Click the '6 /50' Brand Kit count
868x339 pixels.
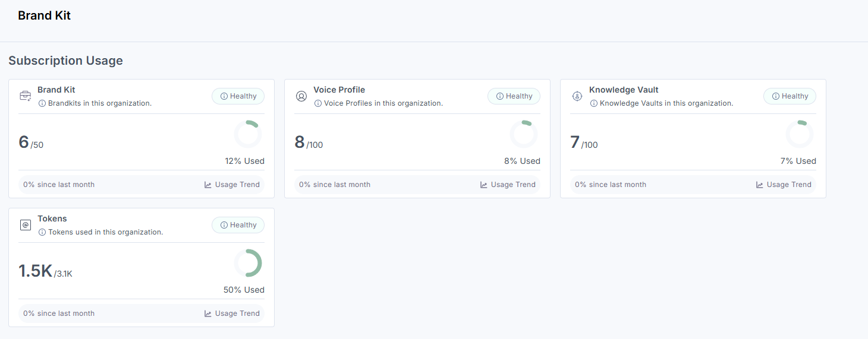coord(31,142)
